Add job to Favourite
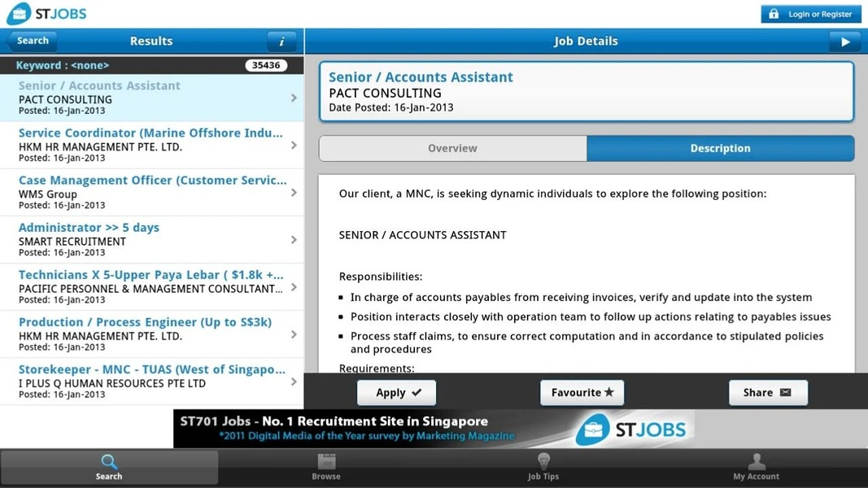The height and width of the screenshot is (488, 868). [x=582, y=392]
